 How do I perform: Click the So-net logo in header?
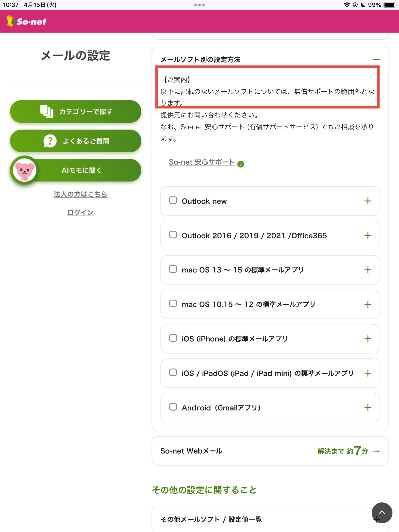point(26,21)
